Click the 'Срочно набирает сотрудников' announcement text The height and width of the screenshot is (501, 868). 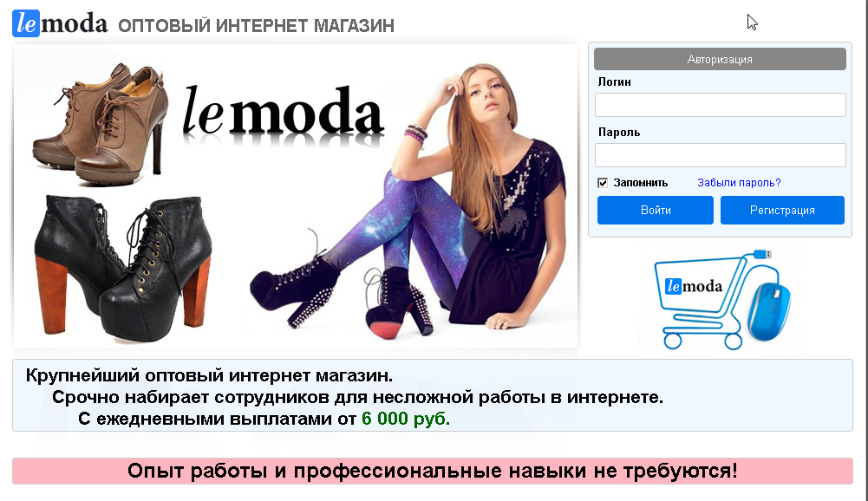[x=357, y=397]
